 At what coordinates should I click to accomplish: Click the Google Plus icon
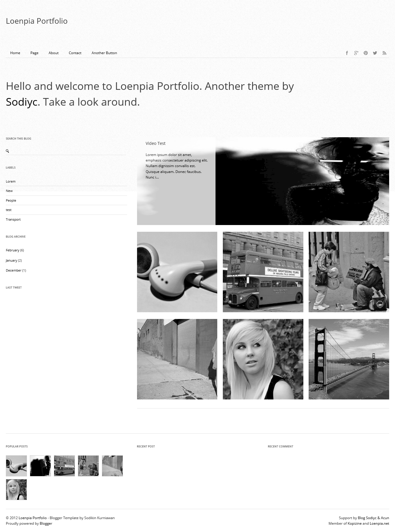point(356,53)
